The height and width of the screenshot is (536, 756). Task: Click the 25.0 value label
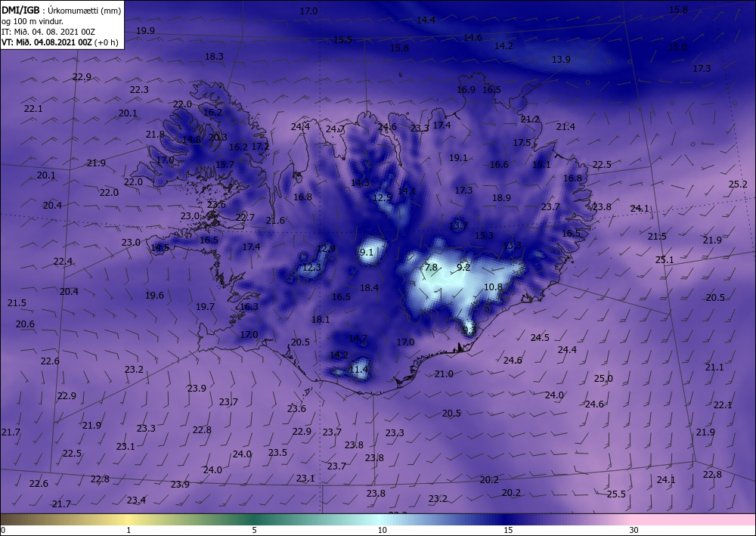coord(603,379)
